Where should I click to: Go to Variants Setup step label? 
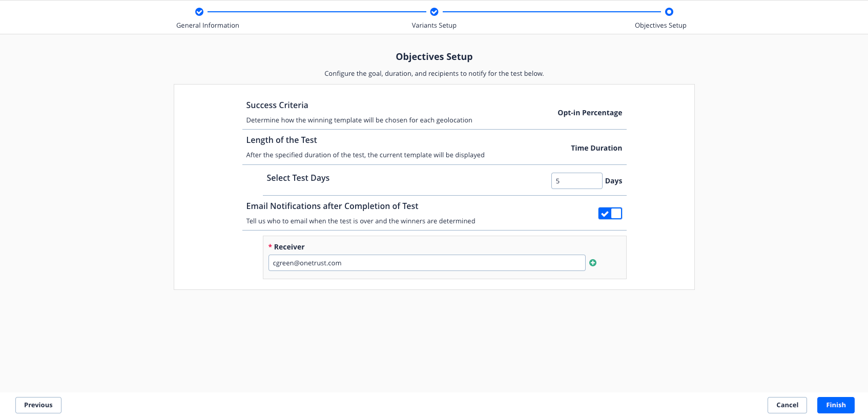tap(434, 26)
